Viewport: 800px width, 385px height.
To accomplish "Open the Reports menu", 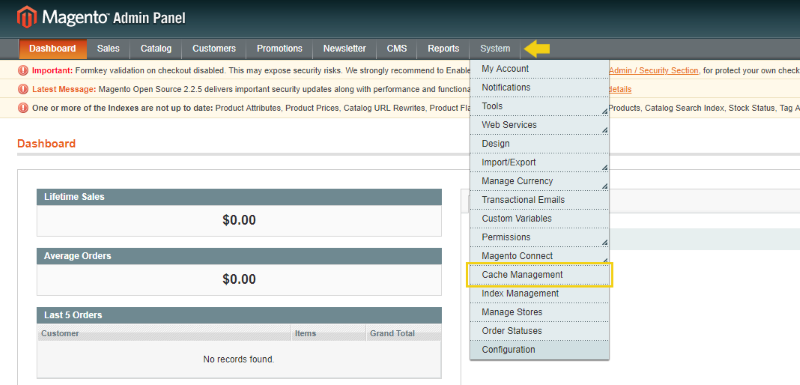I will pyautogui.click(x=443, y=49).
